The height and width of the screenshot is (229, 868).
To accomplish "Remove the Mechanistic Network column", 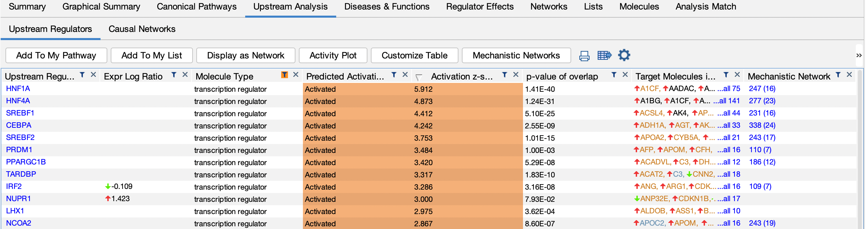I will click(849, 75).
